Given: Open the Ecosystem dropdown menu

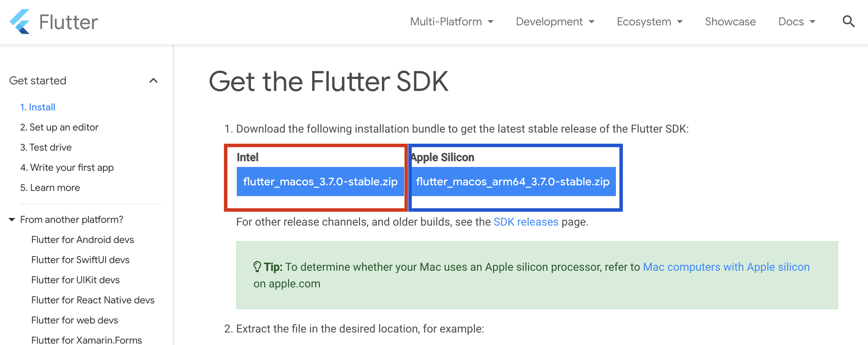Looking at the screenshot, I should (650, 22).
